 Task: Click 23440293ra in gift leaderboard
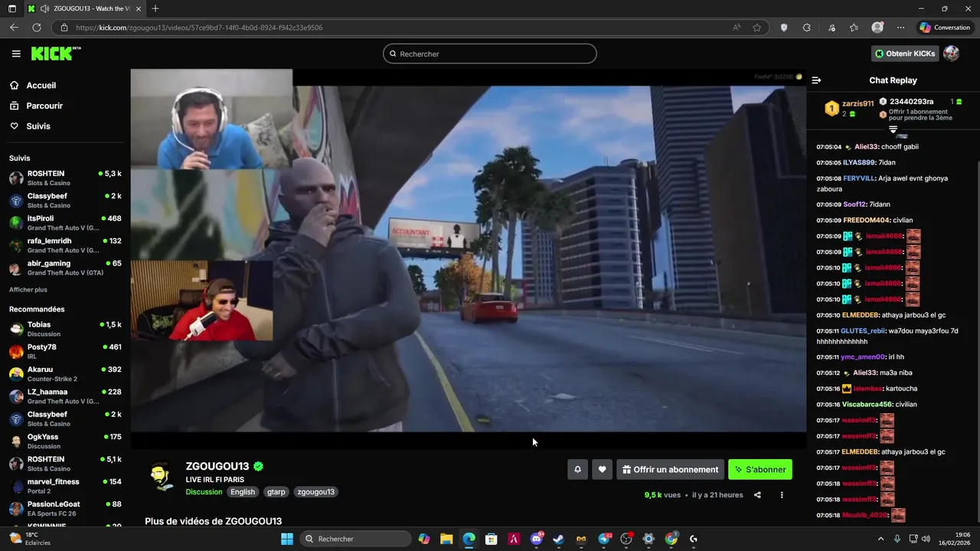click(x=911, y=102)
